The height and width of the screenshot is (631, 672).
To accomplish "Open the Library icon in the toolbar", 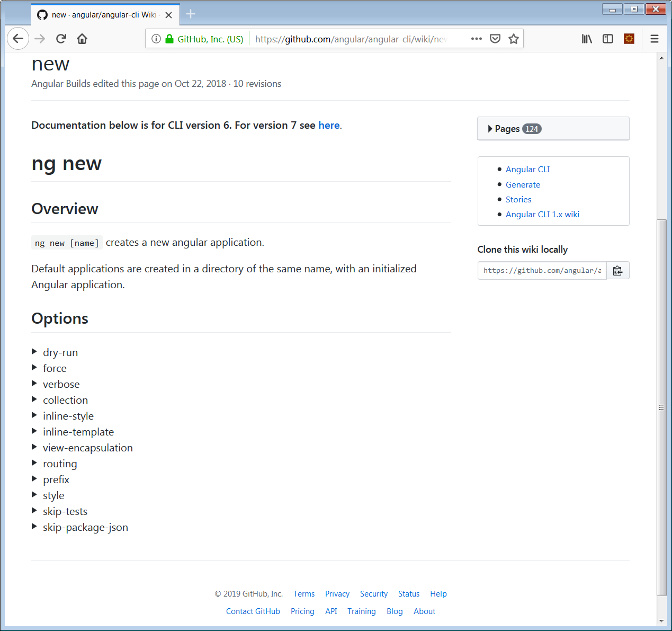I will [586, 38].
